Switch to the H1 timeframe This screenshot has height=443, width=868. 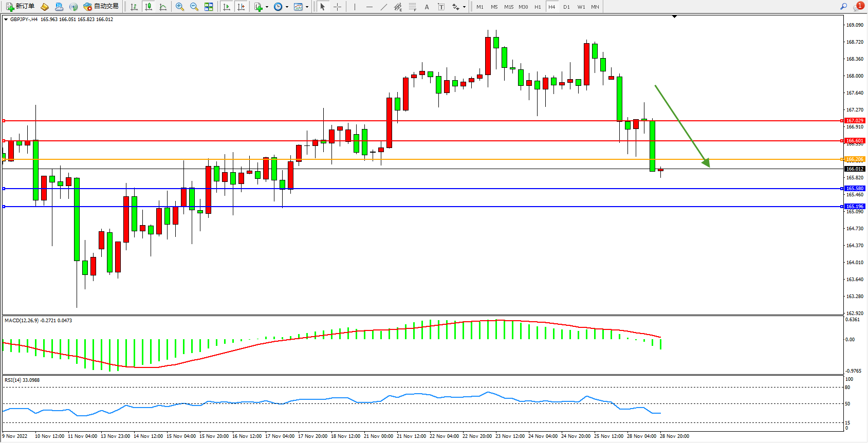pyautogui.click(x=538, y=7)
